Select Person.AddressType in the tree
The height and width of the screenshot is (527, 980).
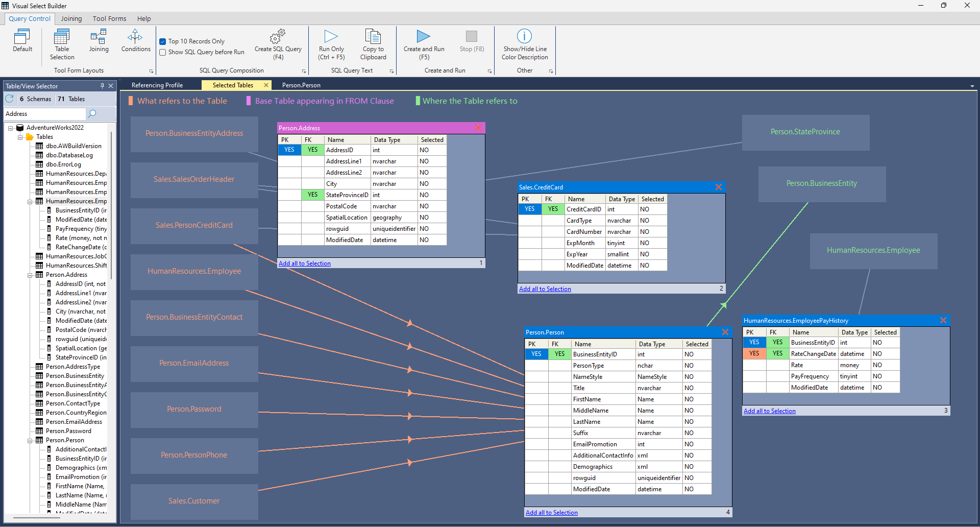pos(73,367)
